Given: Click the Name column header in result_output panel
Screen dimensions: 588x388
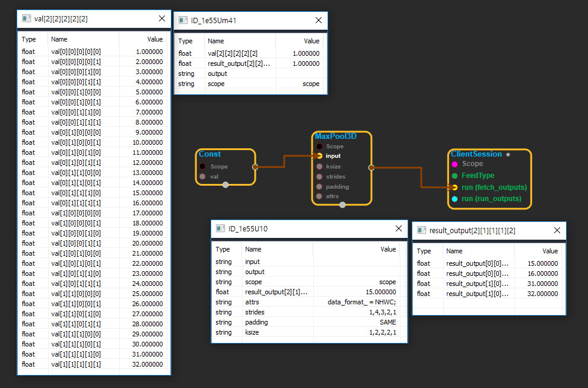Looking at the screenshot, I should [x=454, y=251].
